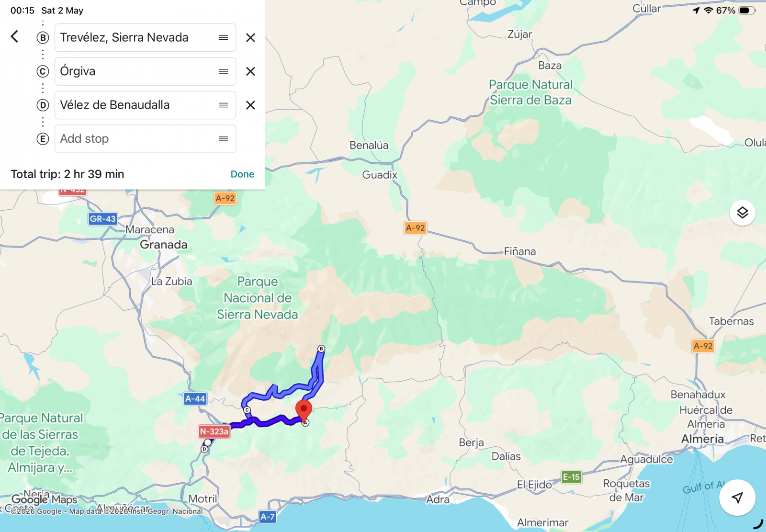The width and height of the screenshot is (766, 532).
Task: Tap the Roquetas de Mar label
Action: pyautogui.click(x=626, y=490)
